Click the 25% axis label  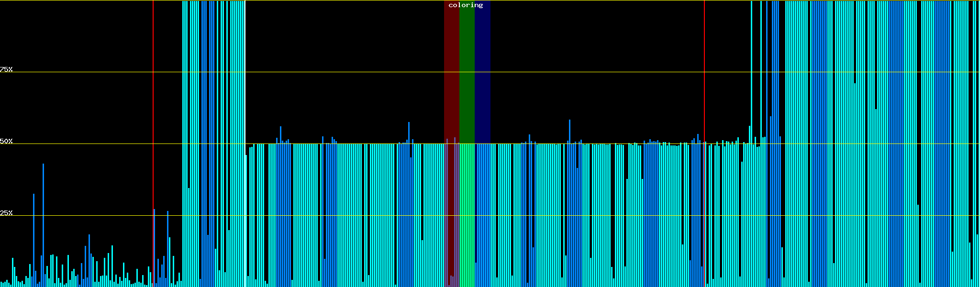6,213
